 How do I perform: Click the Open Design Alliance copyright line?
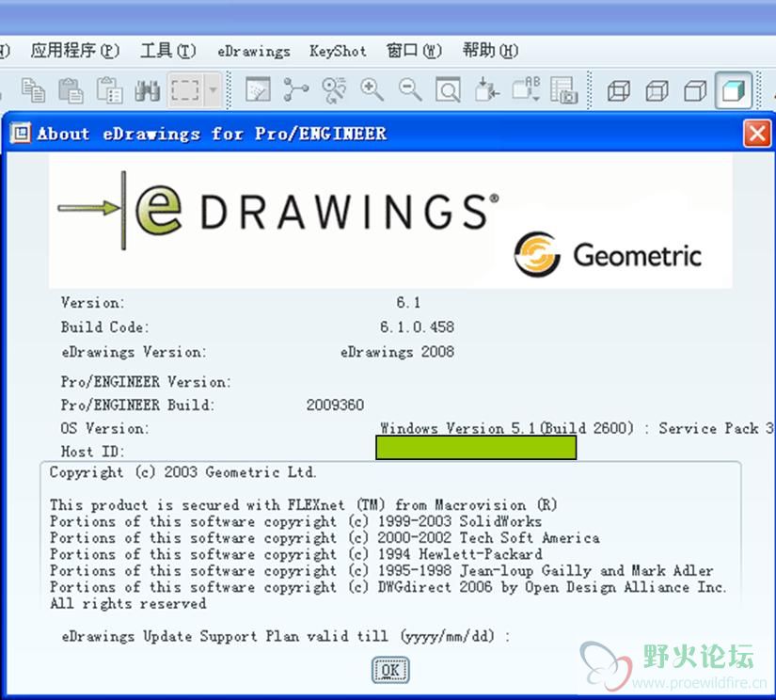tap(388, 587)
